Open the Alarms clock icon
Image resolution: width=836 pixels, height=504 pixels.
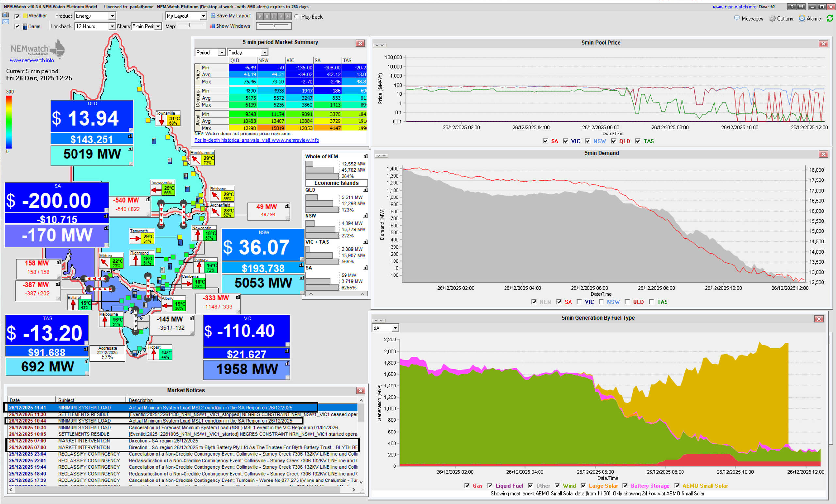point(802,18)
